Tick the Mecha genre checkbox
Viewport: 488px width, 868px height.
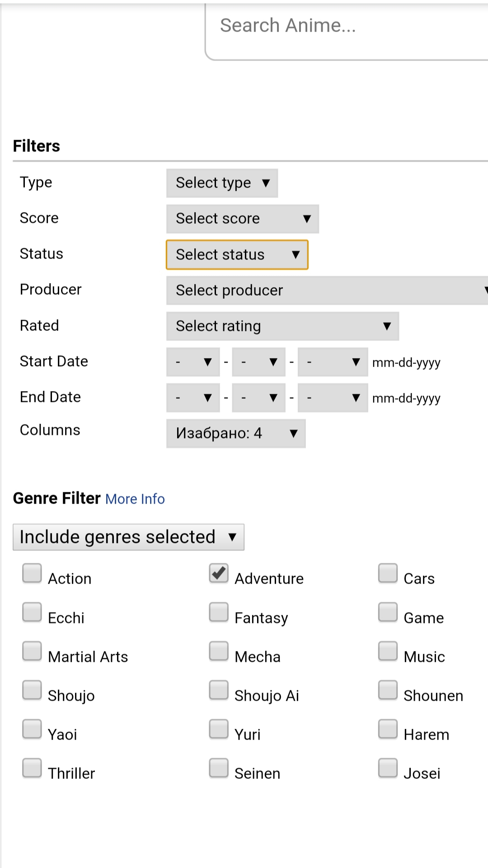[x=219, y=651]
